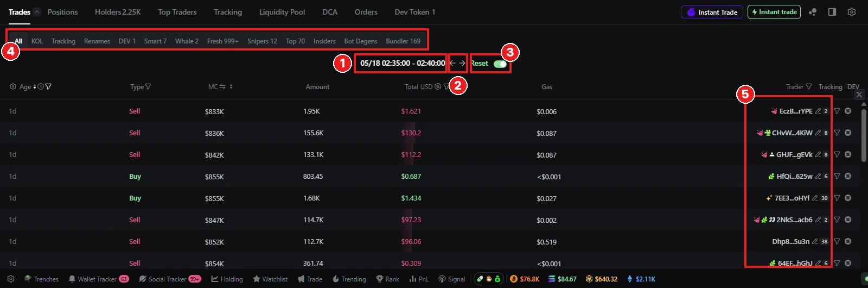The image size is (868, 288).
Task: Open Rank trophy in bottom bar
Action: coord(388,279)
